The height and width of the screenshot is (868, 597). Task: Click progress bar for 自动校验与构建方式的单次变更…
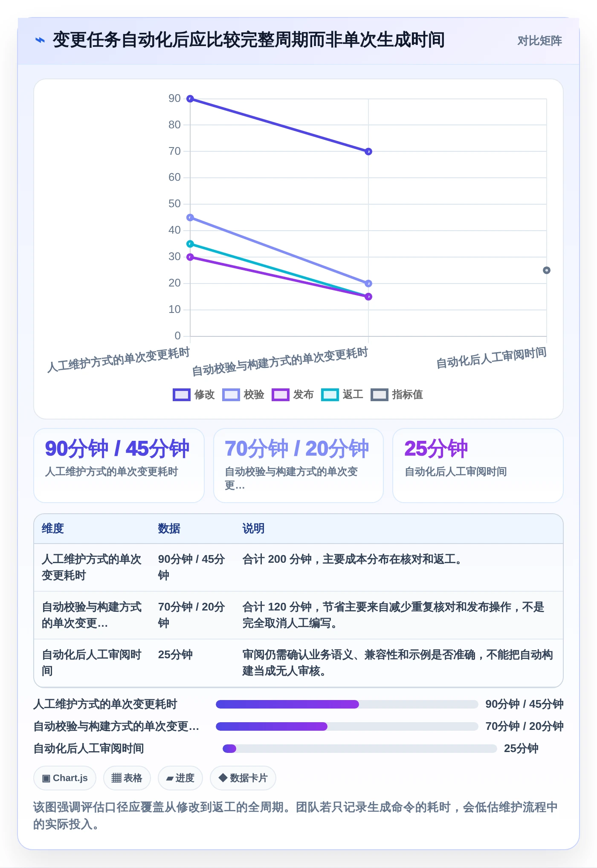347,726
